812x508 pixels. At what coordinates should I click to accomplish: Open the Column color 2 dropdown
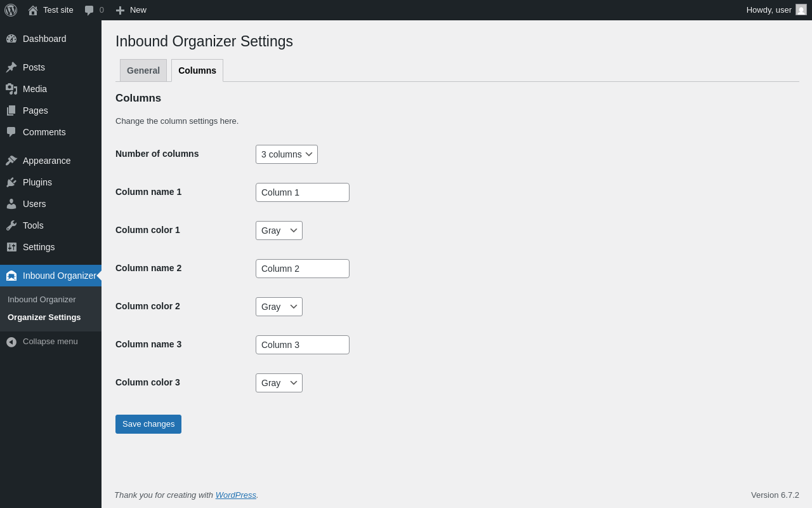click(279, 307)
